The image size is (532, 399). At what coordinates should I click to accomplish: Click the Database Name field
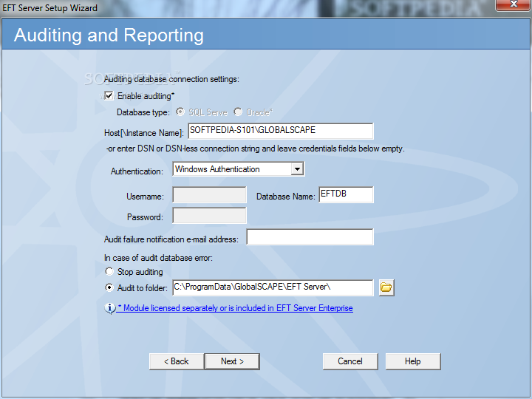click(x=346, y=195)
